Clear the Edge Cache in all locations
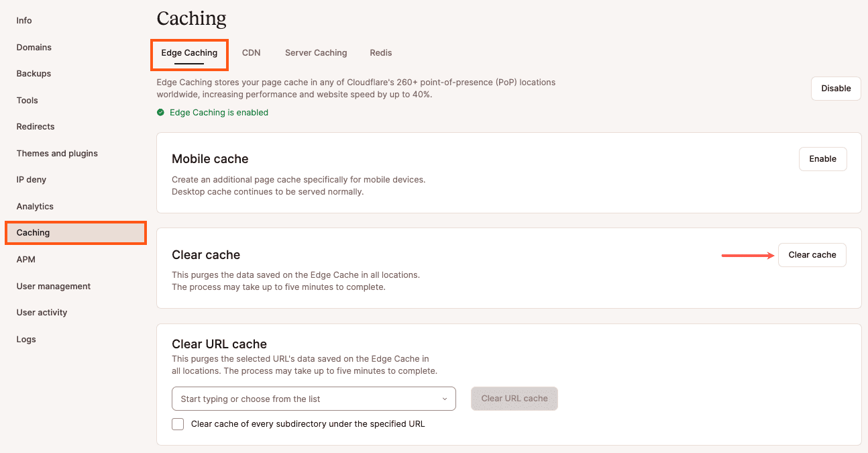This screenshot has width=868, height=453. click(812, 255)
